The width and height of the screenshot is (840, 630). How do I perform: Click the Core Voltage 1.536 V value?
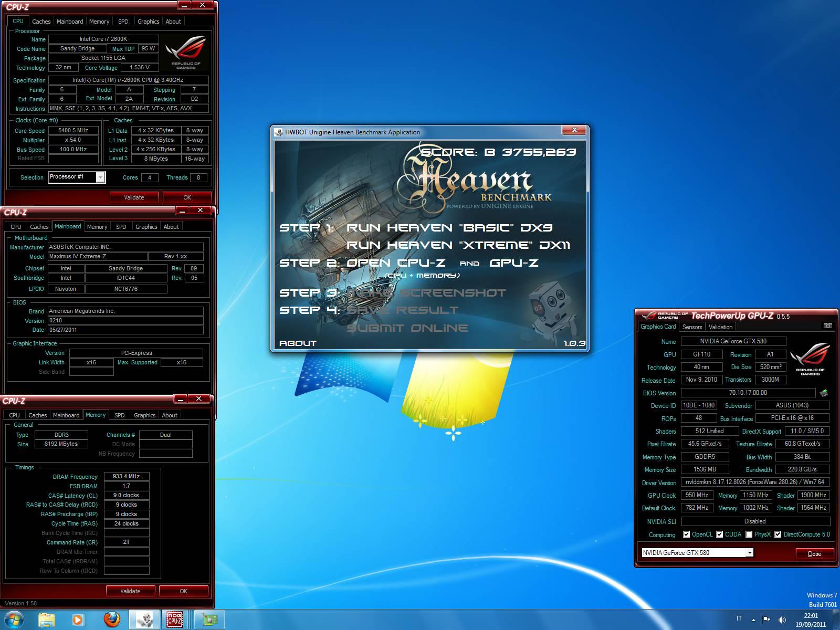140,68
